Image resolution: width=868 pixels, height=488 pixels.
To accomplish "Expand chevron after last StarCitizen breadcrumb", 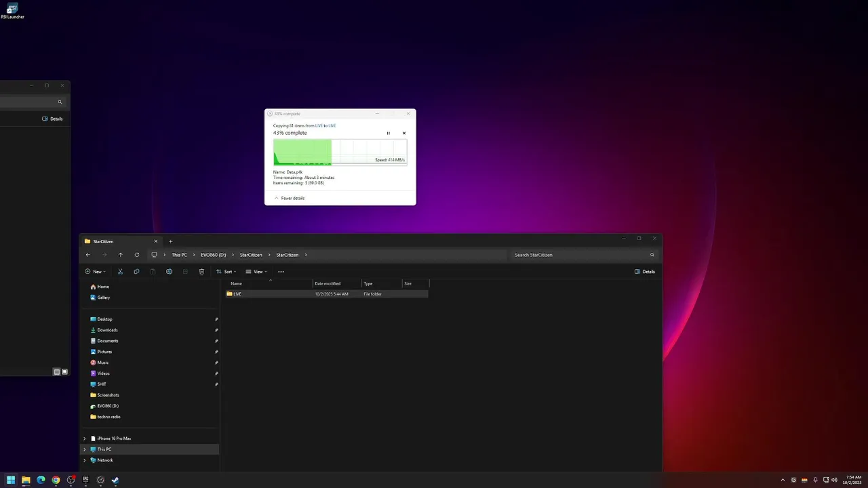I will click(x=306, y=255).
